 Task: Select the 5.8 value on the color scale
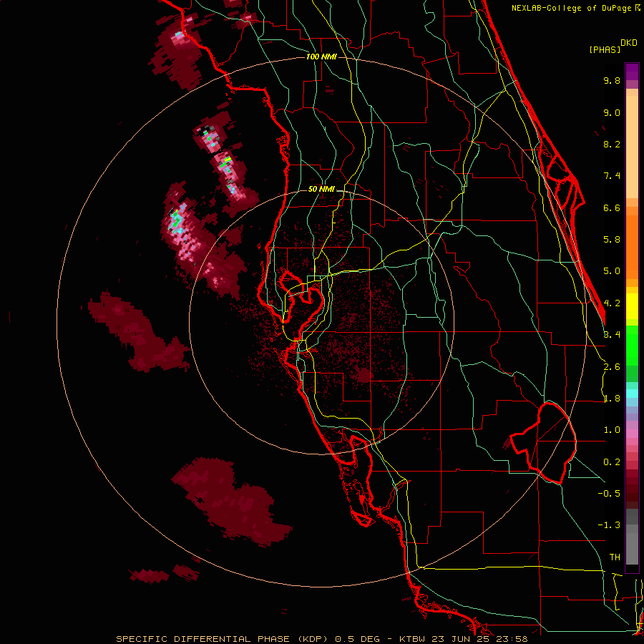click(612, 240)
